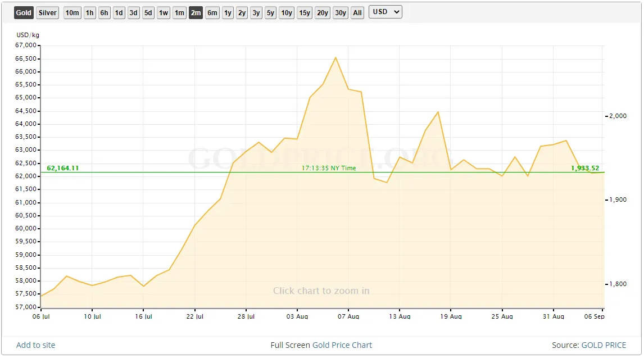Choose the 1h time range

coord(90,13)
